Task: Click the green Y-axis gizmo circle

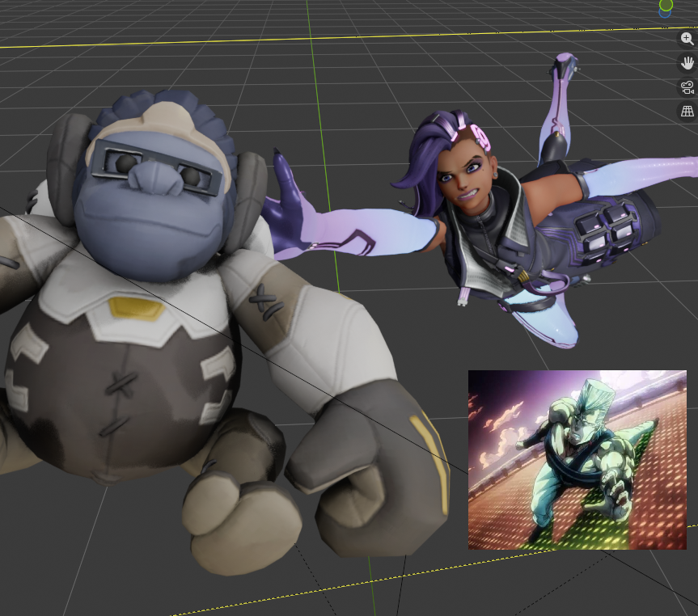Action: click(666, 5)
